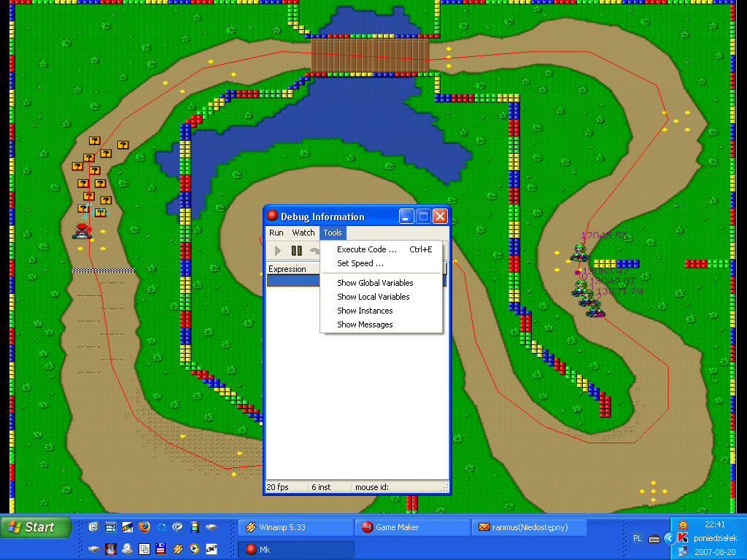Switch to the Game Maker taskbar button
The height and width of the screenshot is (560, 747).
click(x=412, y=527)
